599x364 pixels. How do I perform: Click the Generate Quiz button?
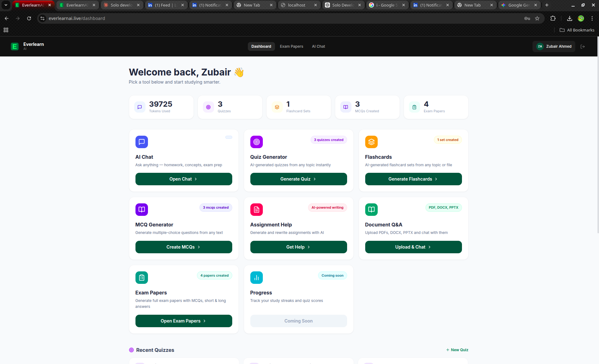(x=299, y=179)
